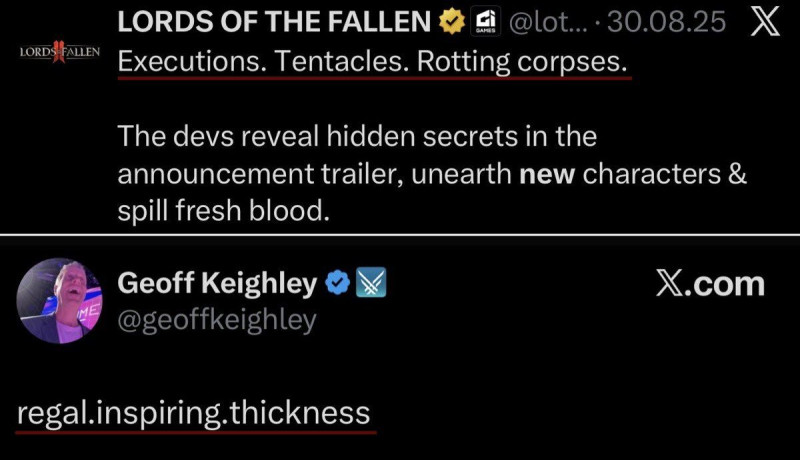Click the CI Games affiliate badge
800x460 pixels.
click(485, 22)
